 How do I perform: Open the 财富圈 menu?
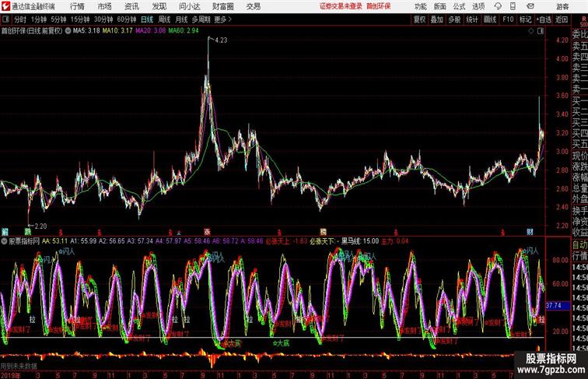[222, 6]
